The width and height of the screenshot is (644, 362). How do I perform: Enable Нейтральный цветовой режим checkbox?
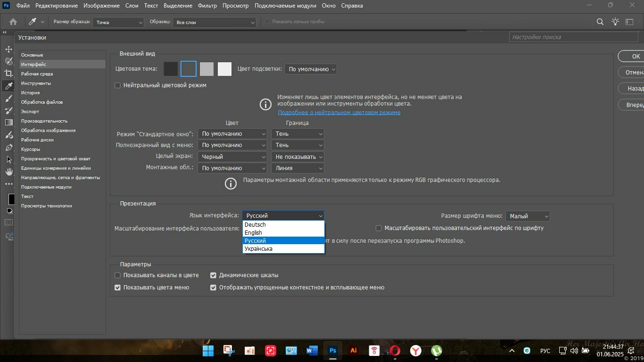click(118, 85)
